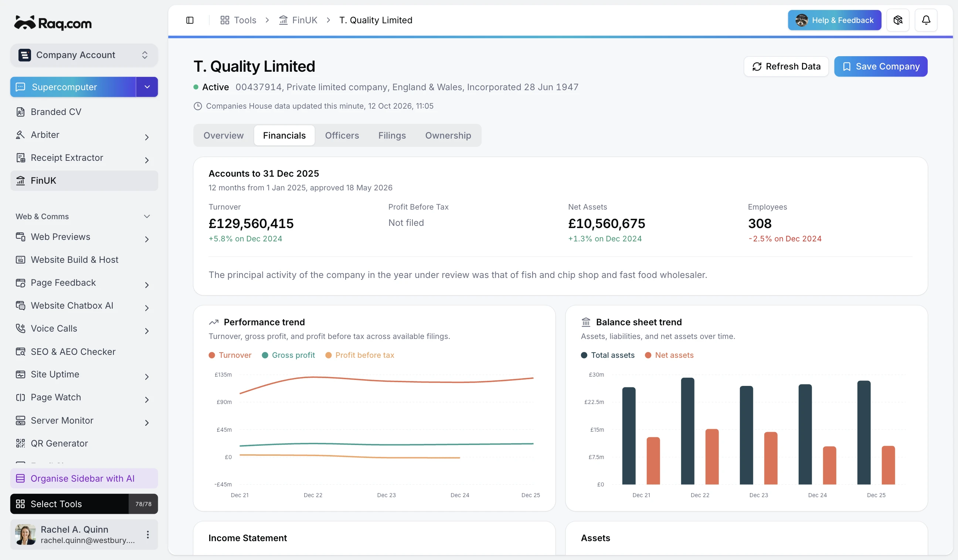Switch to the Overview tab

click(x=224, y=135)
